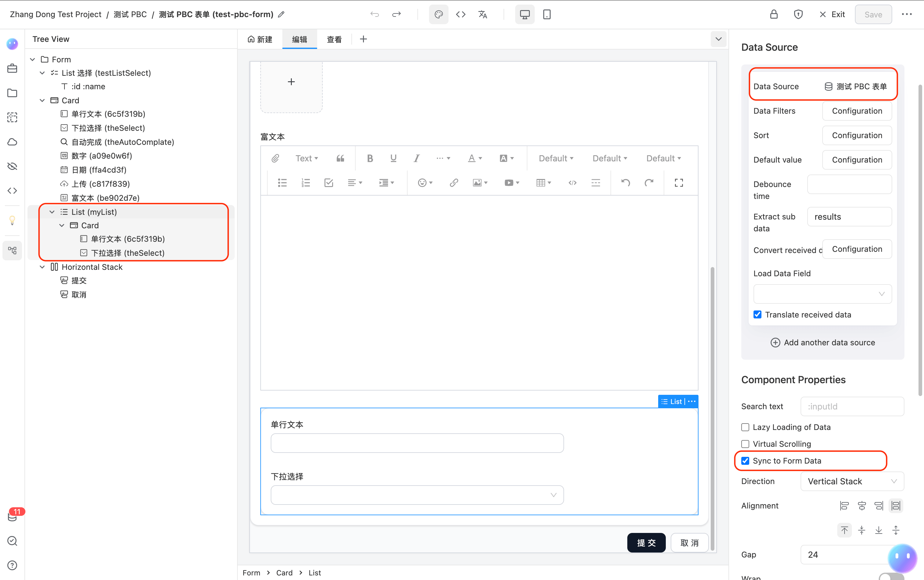
Task: Open Direction Vertical Stack dropdown
Action: (852, 481)
